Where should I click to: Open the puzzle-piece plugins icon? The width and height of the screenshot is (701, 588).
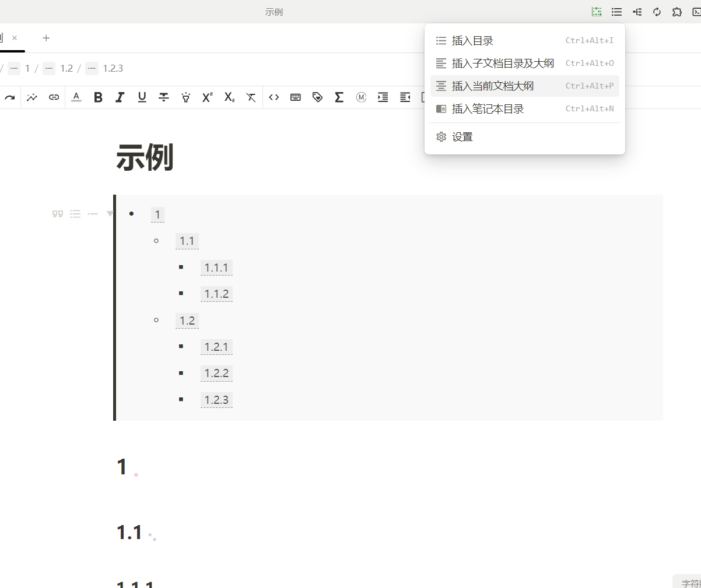(677, 12)
